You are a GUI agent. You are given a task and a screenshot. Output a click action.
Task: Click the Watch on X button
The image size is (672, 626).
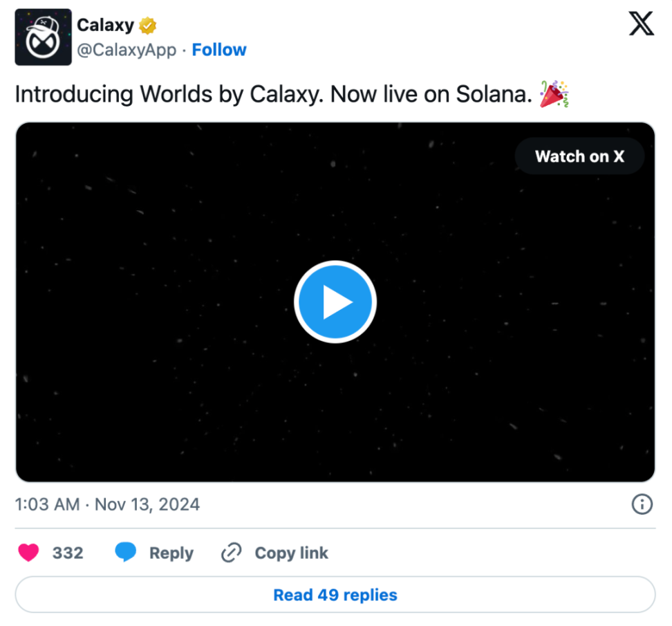click(579, 156)
